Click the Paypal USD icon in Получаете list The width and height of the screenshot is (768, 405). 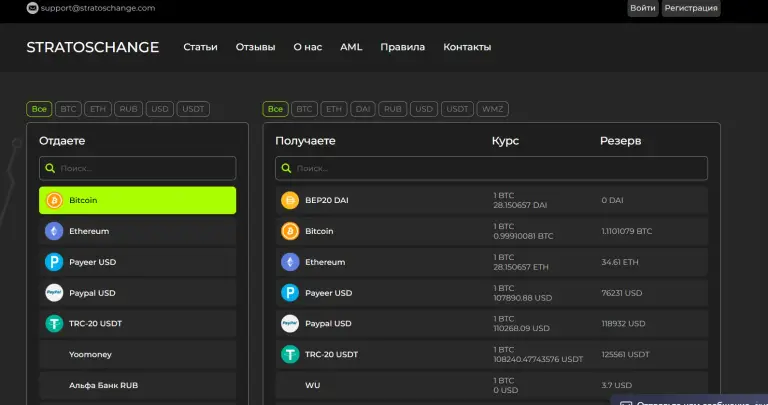point(290,324)
